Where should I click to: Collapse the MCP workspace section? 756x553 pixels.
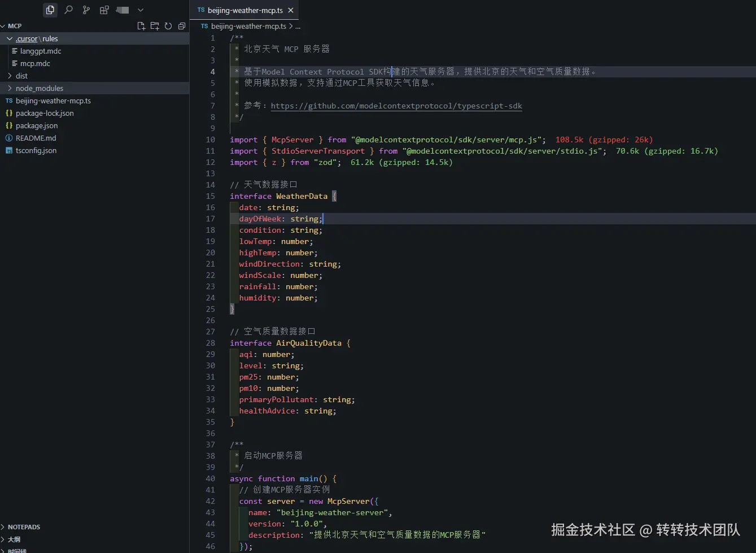pos(11,26)
